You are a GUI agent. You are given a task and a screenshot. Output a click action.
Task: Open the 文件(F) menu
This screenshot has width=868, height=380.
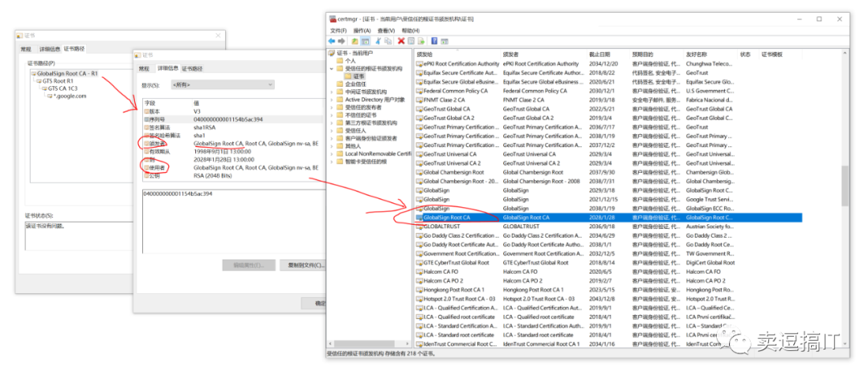(338, 31)
